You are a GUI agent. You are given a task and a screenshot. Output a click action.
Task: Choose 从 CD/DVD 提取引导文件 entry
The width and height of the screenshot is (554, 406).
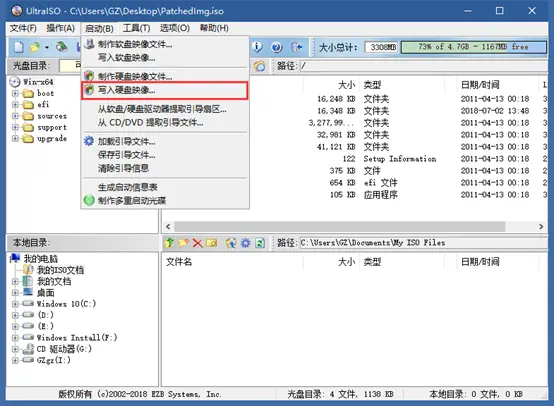[165, 123]
